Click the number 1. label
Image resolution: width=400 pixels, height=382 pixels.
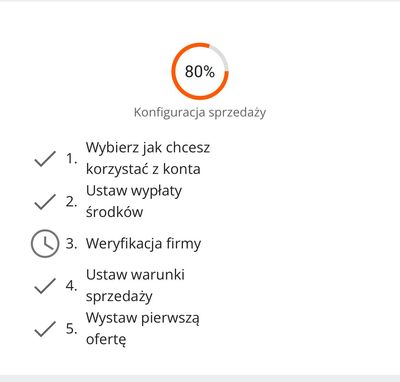tap(71, 159)
